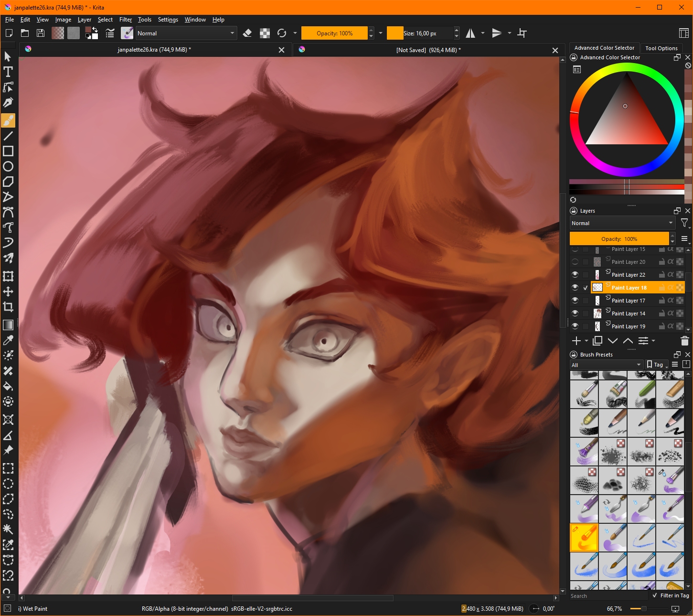Select the Crop tool in toolbox
Screen dimensions: 693x616
(x=8, y=307)
